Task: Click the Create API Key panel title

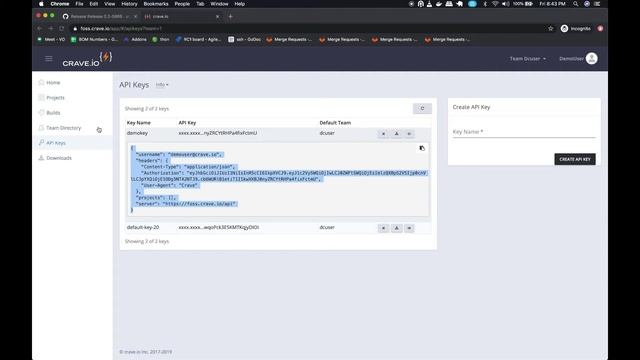Action: point(471,107)
